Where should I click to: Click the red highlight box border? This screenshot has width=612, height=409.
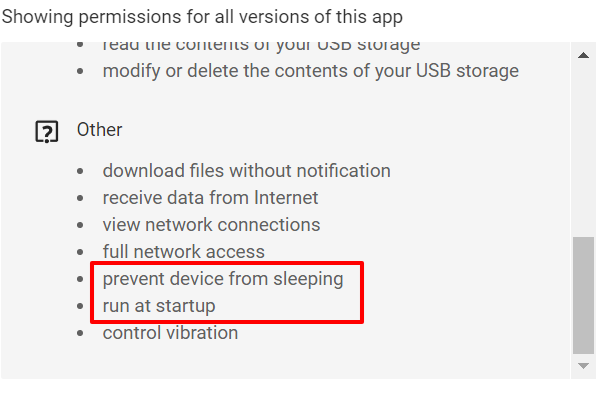point(361,292)
